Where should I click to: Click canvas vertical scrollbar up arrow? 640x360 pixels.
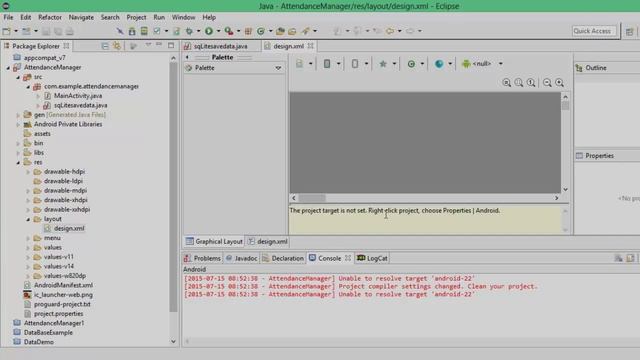click(x=565, y=97)
